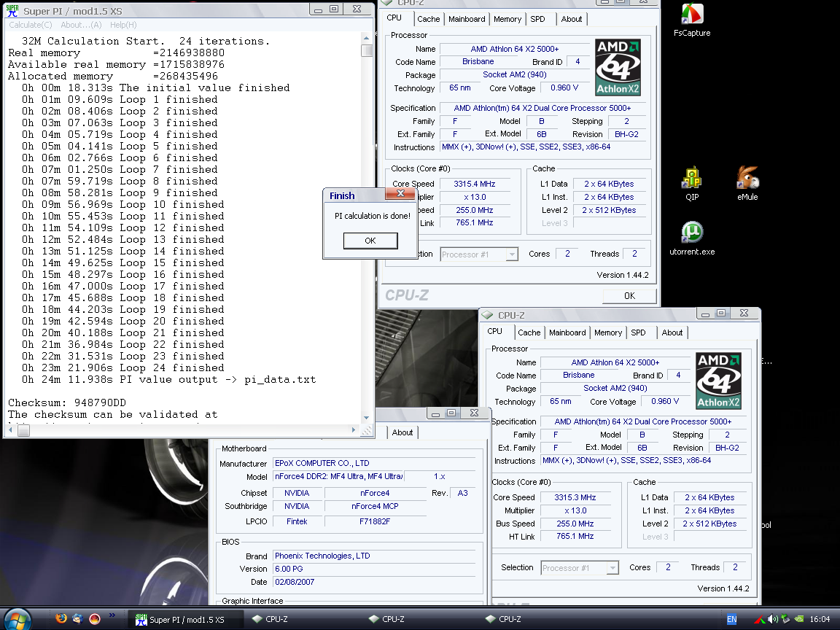Click Super PI horizontal scroll right arrow
The width and height of the screenshot is (840, 630).
(x=353, y=429)
